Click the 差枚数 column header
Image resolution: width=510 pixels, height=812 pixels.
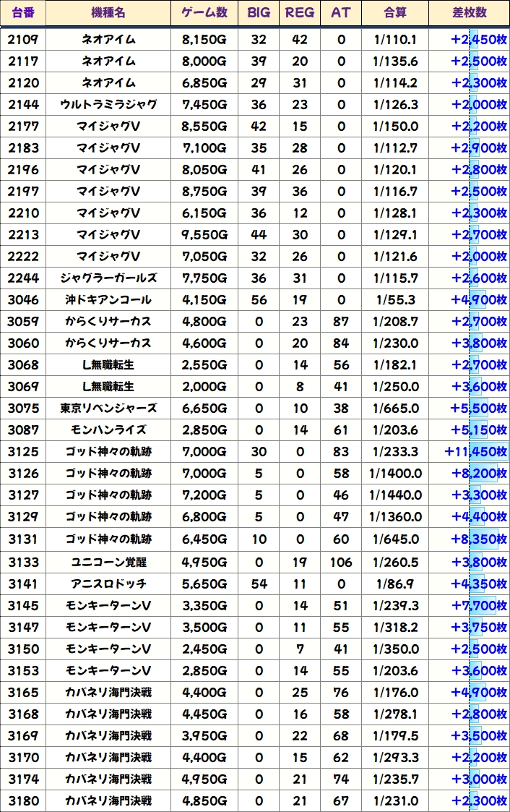click(x=469, y=13)
